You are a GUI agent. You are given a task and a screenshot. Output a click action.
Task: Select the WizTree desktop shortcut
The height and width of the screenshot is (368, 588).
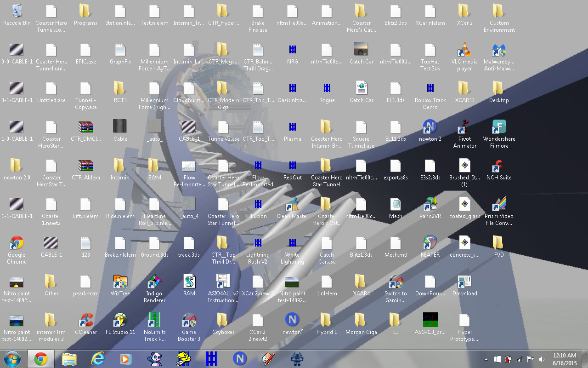point(120,282)
